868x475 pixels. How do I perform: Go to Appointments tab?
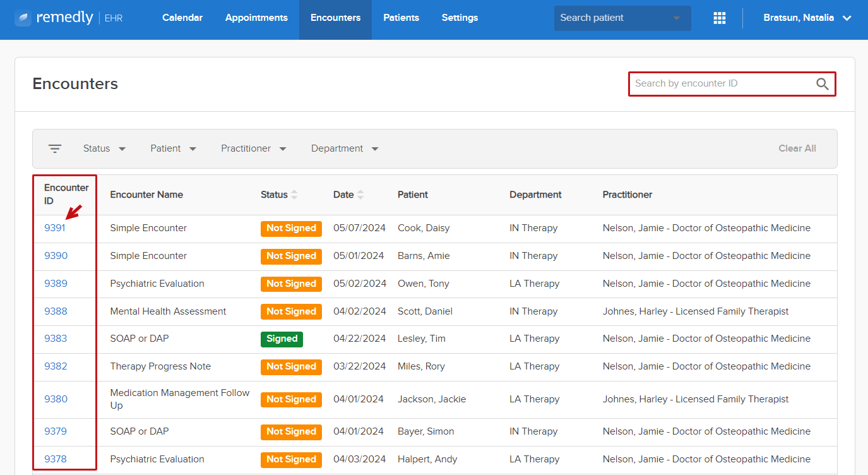pyautogui.click(x=256, y=18)
